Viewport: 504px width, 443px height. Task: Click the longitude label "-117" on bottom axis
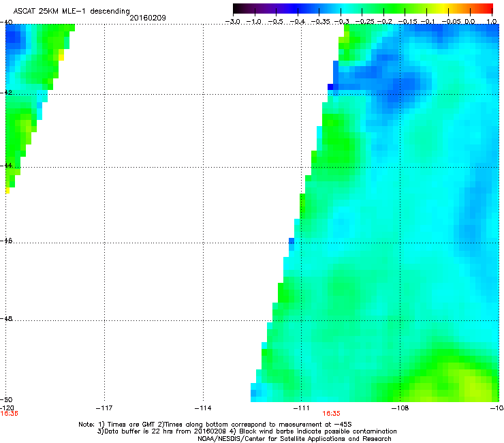tap(104, 408)
